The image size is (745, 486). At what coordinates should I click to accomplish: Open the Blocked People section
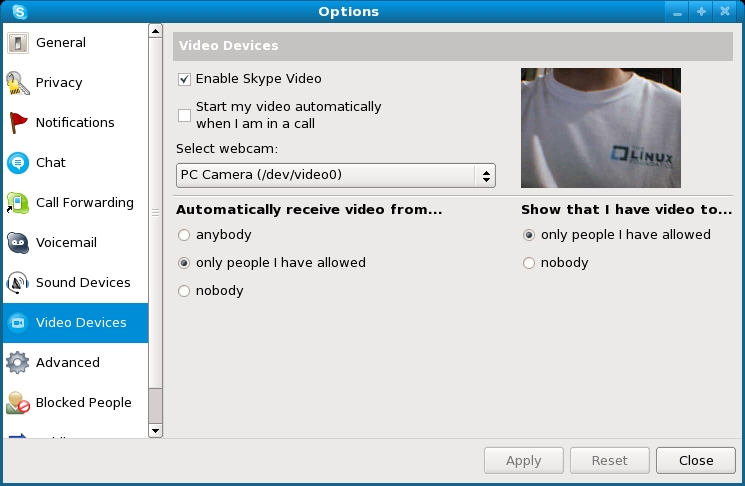click(x=76, y=402)
